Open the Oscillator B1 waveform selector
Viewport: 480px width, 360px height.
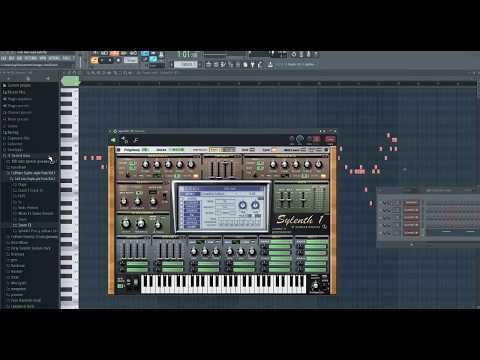pos(284,175)
